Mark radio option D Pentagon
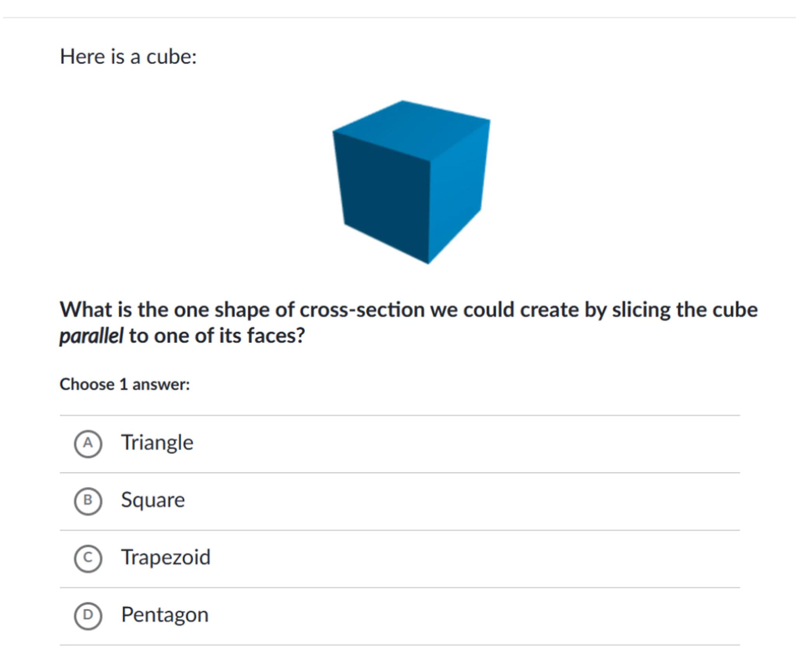The height and width of the screenshot is (672, 796). (88, 616)
